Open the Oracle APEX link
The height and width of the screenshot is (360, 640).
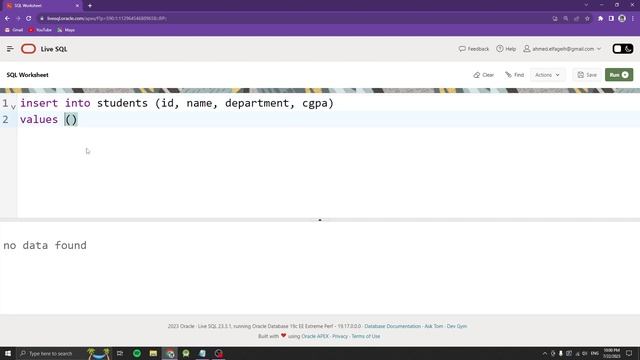[x=315, y=336]
